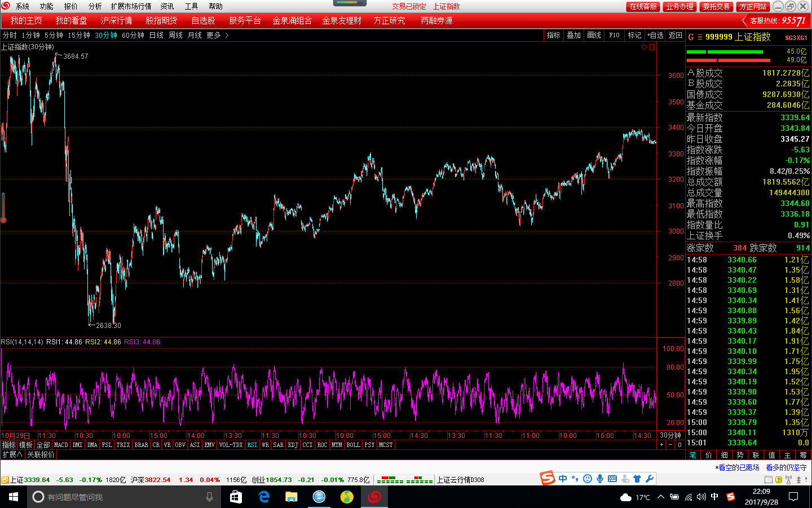Open 系统 menu

click(x=23, y=6)
